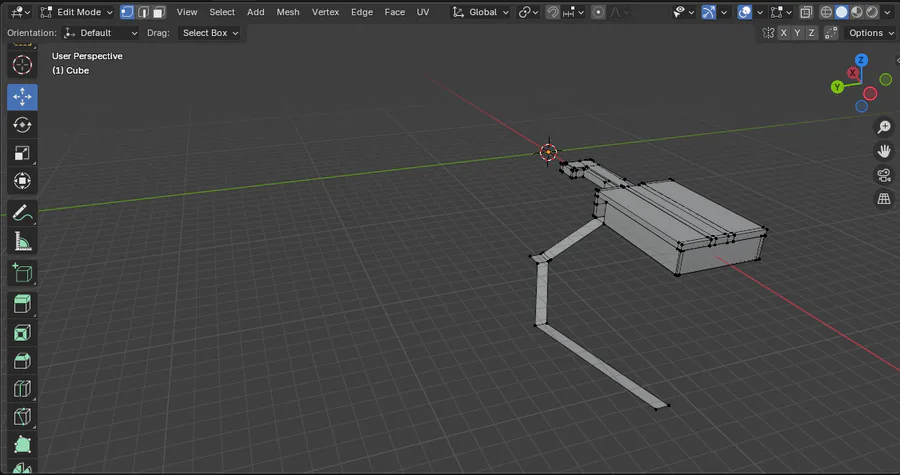The width and height of the screenshot is (900, 475).
Task: Click the Pan view hand icon
Action: click(x=884, y=151)
